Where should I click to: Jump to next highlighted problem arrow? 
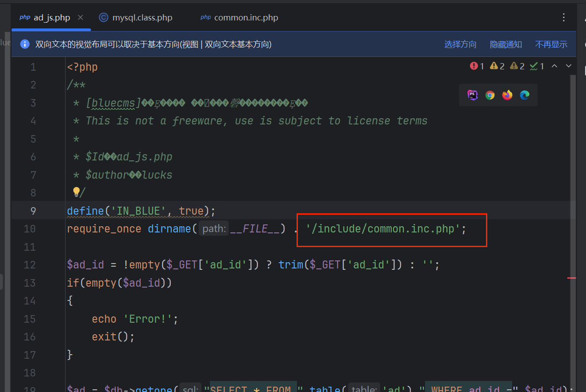568,66
